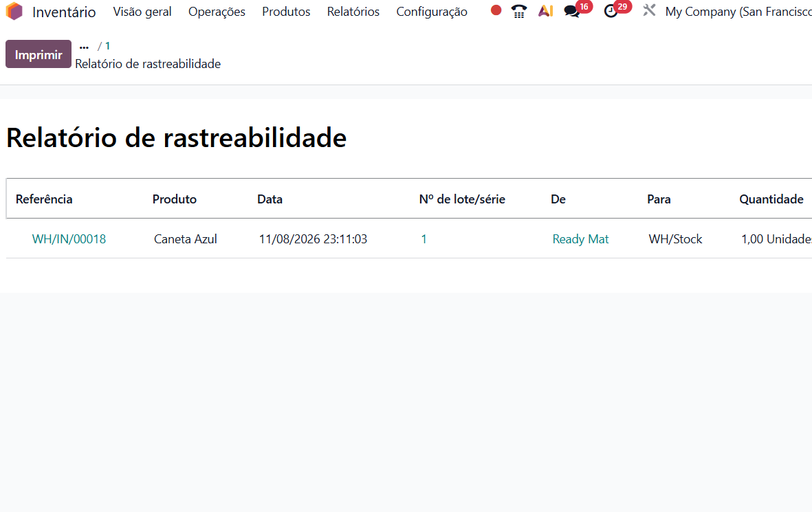Viewport: 812px width, 512px height.
Task: Open the activities clock icon showing 29
Action: coord(617,10)
